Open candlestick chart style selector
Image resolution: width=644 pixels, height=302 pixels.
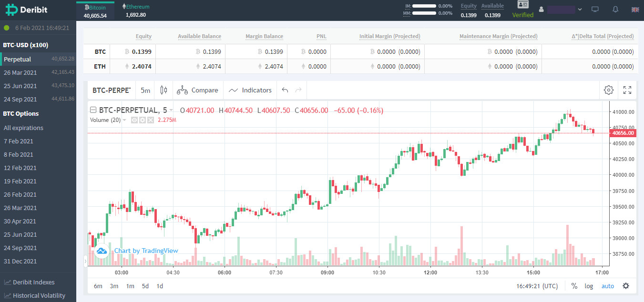[x=164, y=90]
